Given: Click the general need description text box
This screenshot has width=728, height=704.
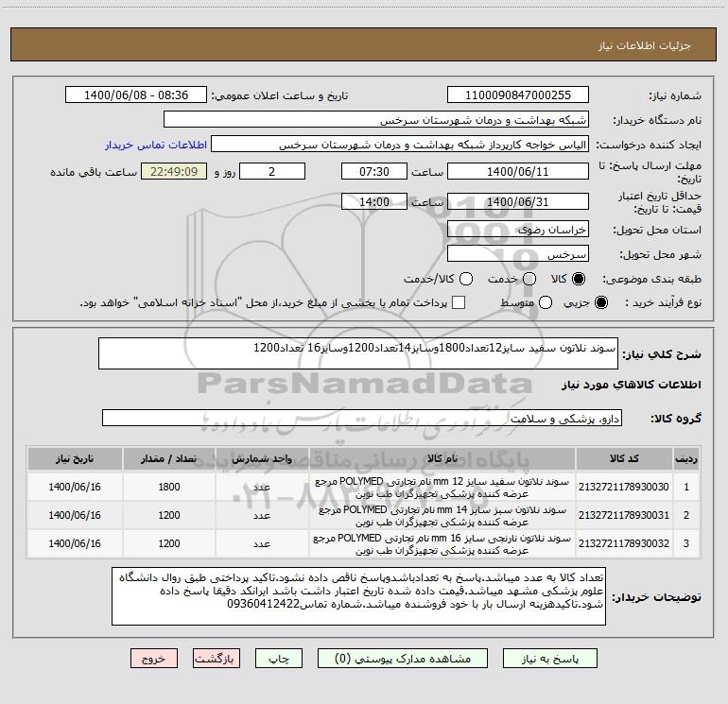Looking at the screenshot, I should 358,353.
